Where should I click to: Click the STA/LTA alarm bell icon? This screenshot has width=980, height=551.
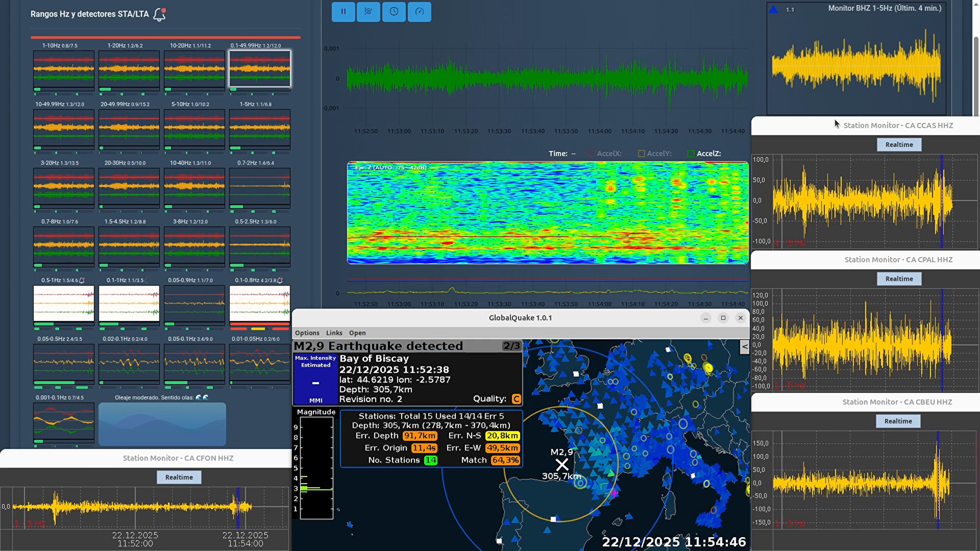point(160,15)
